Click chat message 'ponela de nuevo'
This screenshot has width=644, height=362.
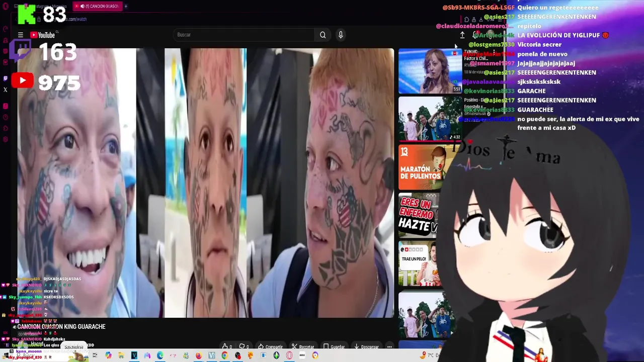tap(542, 54)
